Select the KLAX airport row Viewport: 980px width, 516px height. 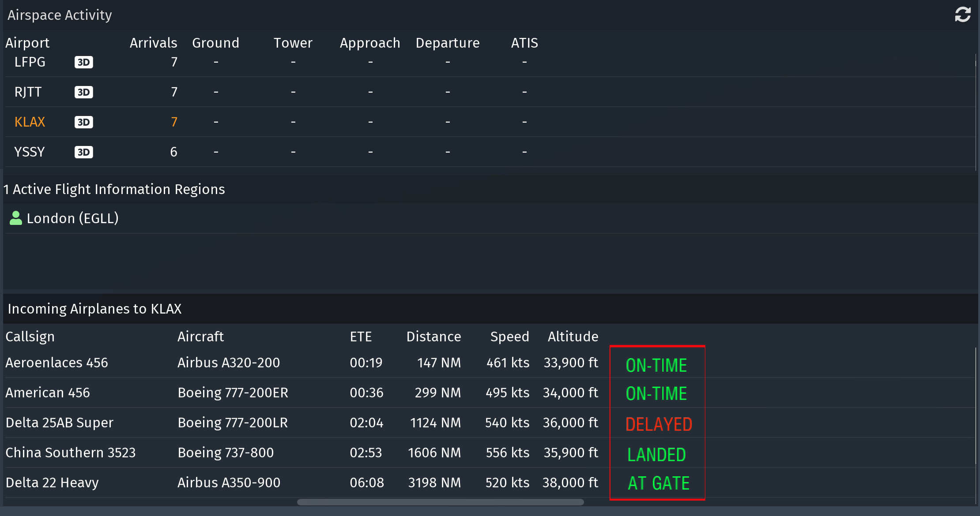coord(30,122)
